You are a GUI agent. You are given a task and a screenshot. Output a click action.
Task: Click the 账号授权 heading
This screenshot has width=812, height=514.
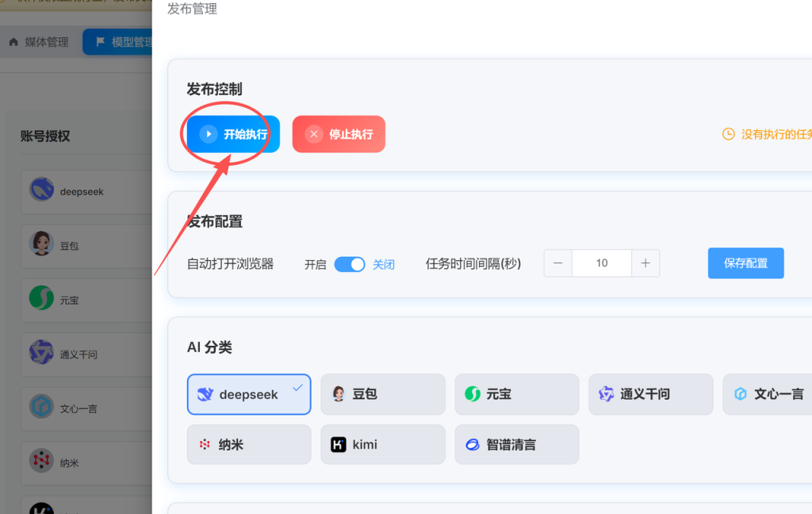coord(45,136)
